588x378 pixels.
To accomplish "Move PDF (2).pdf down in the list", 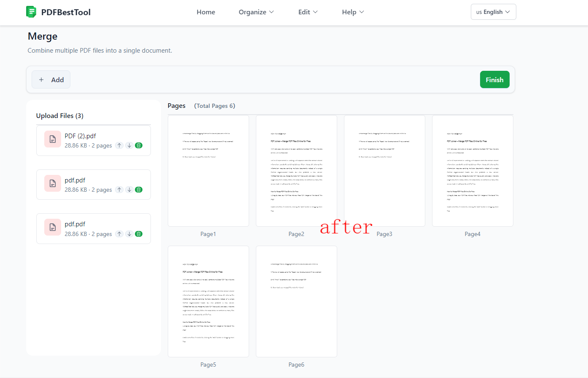I will [129, 145].
